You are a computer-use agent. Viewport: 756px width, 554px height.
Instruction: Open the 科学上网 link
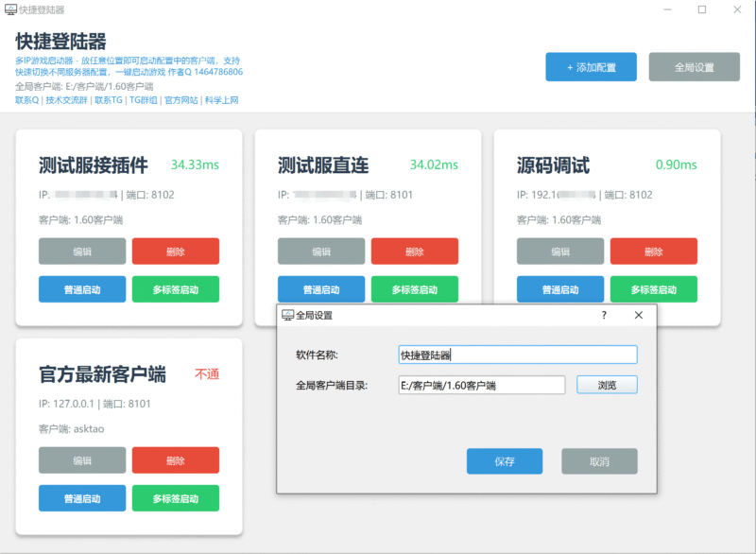click(x=222, y=100)
